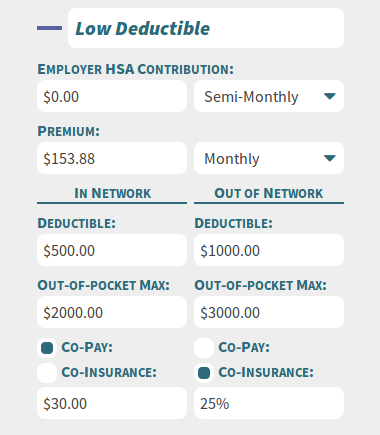Open the Semi-Monthly frequency dropdown
This screenshot has width=380, height=435.
click(x=269, y=96)
